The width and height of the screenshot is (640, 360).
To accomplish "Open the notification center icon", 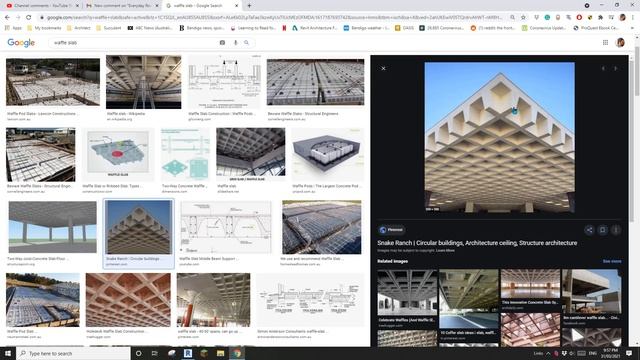I will pyautogui.click(x=629, y=353).
